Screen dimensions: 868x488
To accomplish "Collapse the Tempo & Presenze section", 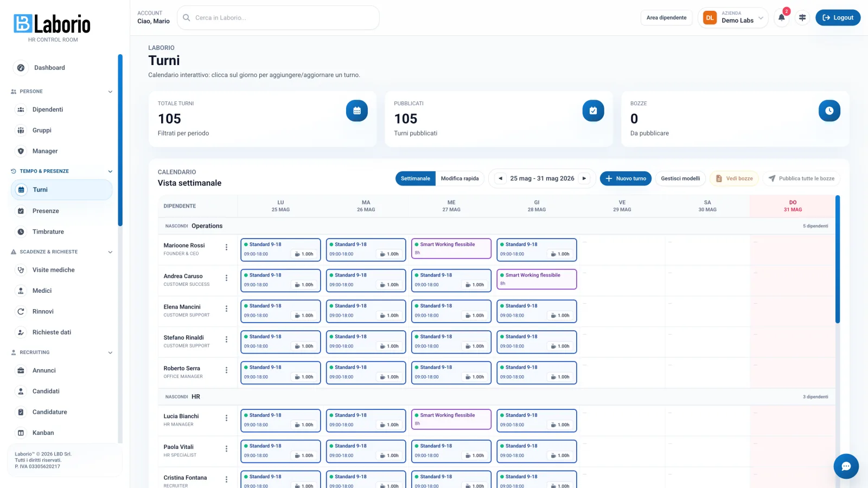I will (62, 171).
